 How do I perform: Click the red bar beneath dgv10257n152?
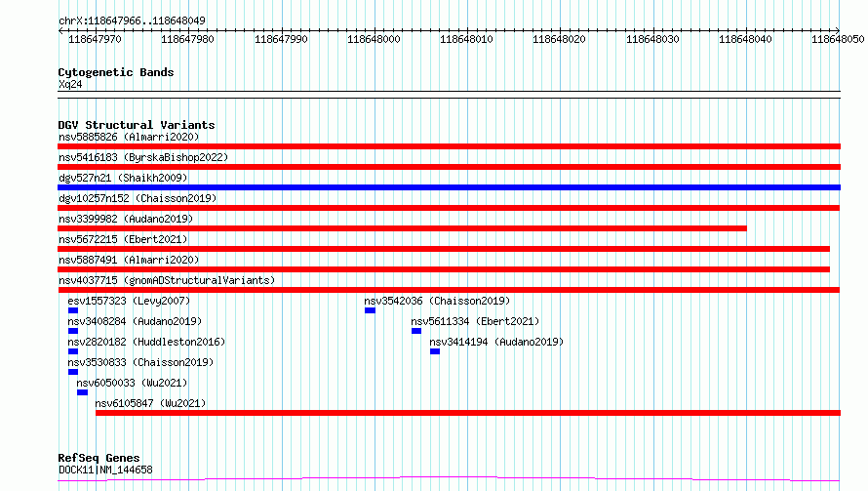[449, 208]
